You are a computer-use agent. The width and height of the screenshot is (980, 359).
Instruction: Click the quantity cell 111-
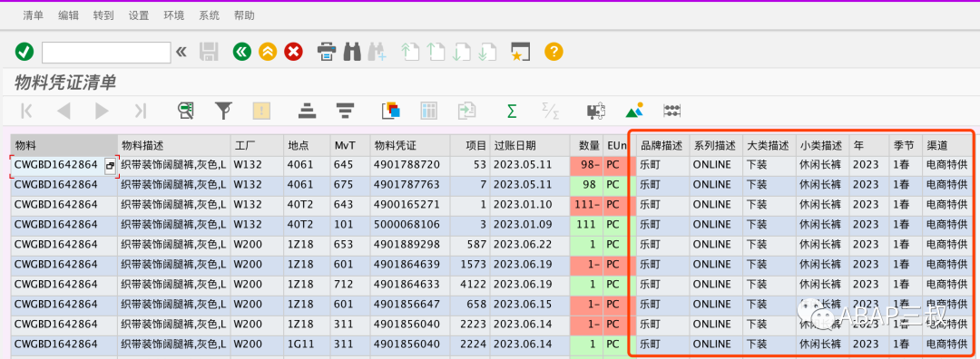(x=586, y=205)
